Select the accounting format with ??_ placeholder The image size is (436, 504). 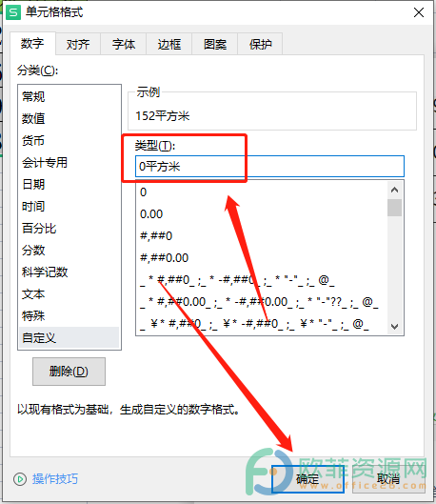[262, 302]
